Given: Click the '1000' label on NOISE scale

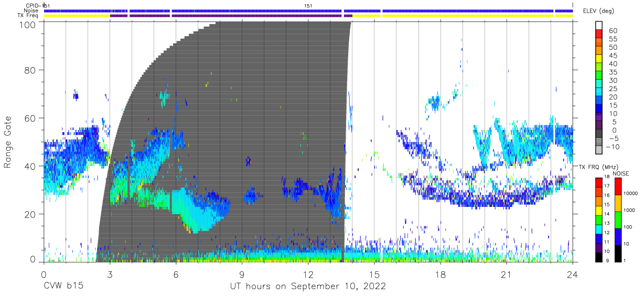Looking at the screenshot, I should [x=630, y=210].
